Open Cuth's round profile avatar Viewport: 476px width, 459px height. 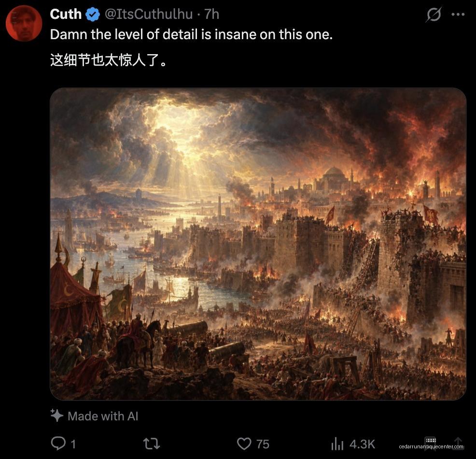tap(24, 23)
